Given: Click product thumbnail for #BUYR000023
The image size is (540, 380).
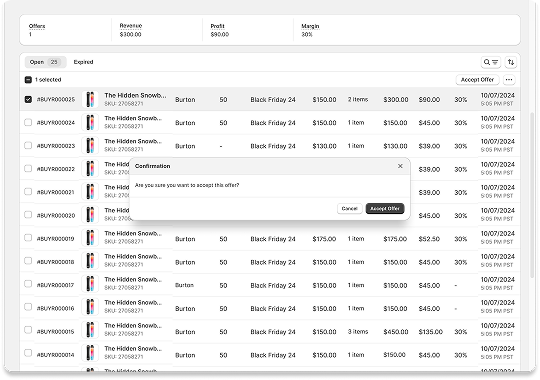Looking at the screenshot, I should [x=90, y=145].
